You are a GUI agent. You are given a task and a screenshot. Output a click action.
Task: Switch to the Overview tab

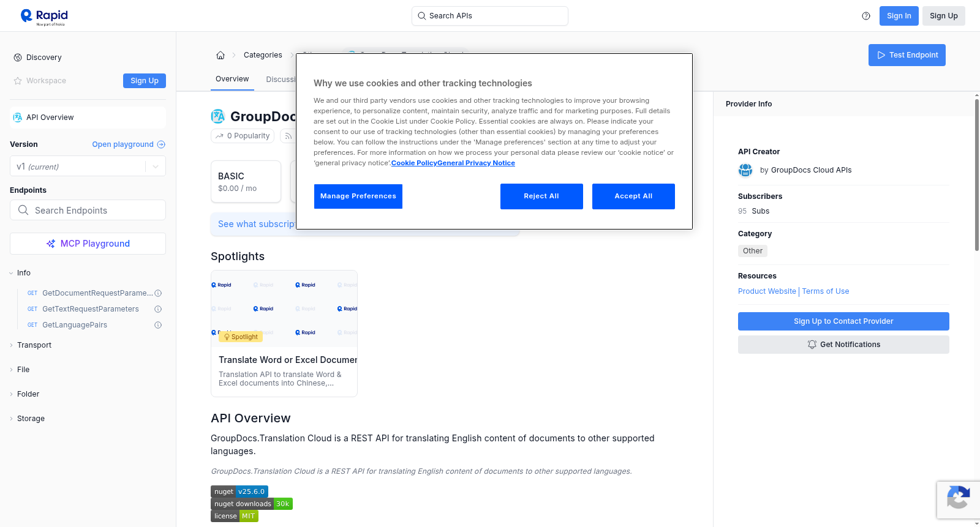click(232, 79)
